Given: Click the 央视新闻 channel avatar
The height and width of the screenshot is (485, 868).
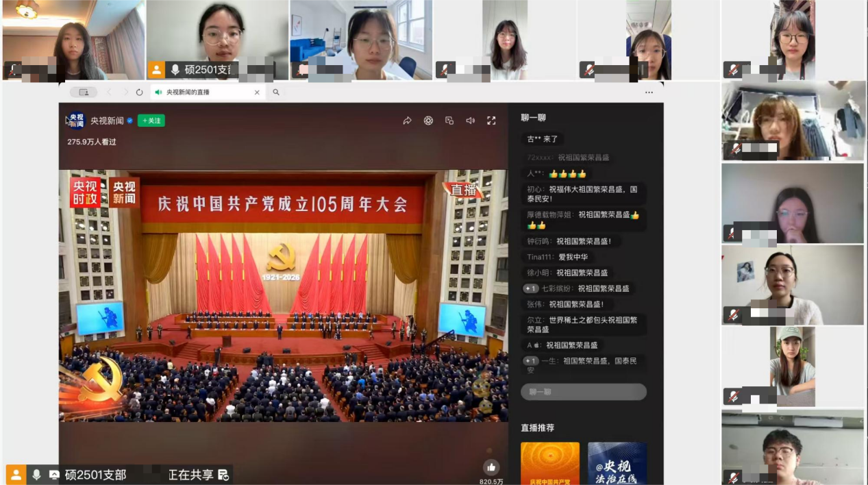Looking at the screenshot, I should (x=76, y=121).
